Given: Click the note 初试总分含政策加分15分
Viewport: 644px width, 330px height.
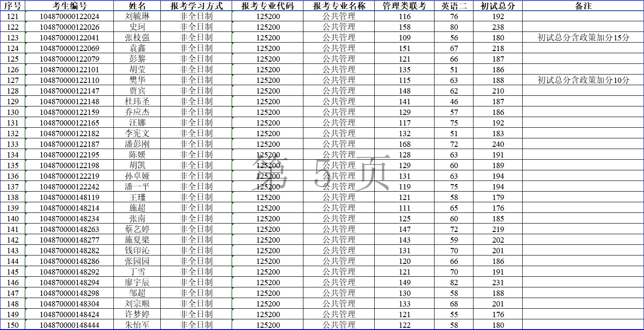Looking at the screenshot, I should tap(583, 38).
